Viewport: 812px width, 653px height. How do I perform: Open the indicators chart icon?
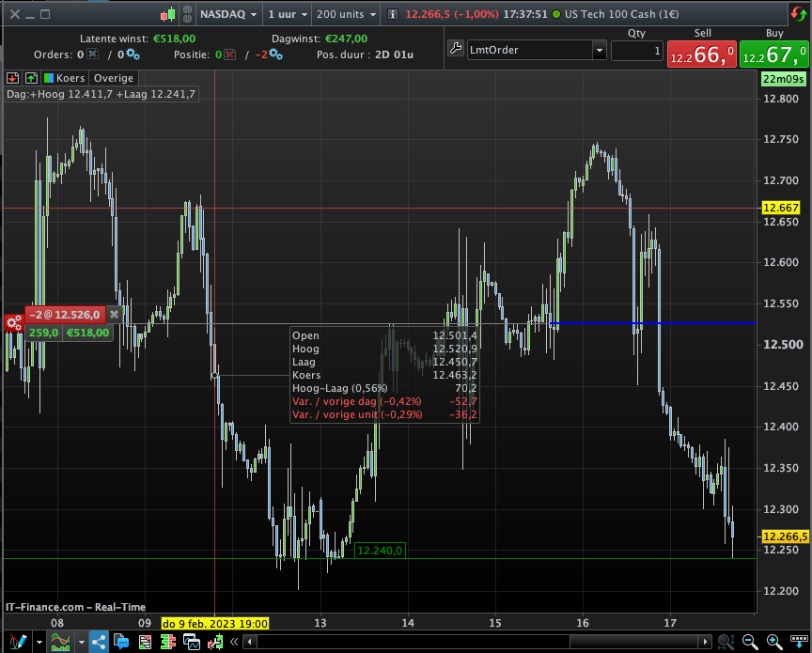pyautogui.click(x=60, y=642)
